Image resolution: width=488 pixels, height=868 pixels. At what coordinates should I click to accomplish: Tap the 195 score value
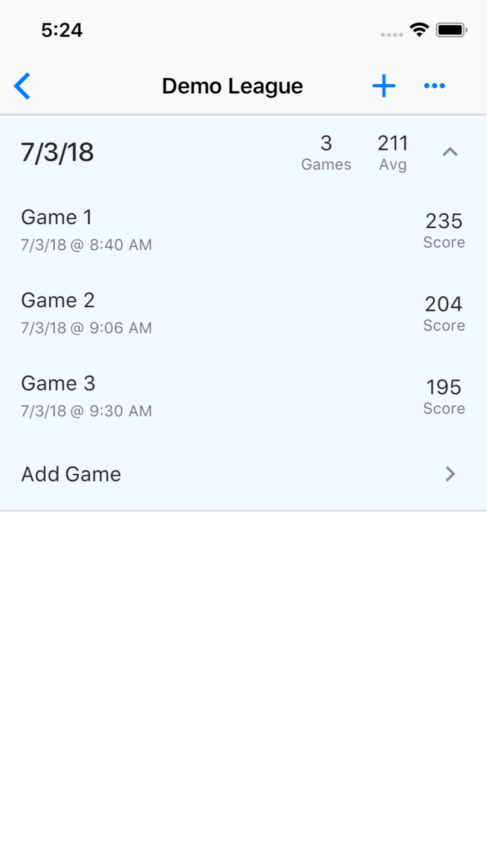tap(444, 387)
